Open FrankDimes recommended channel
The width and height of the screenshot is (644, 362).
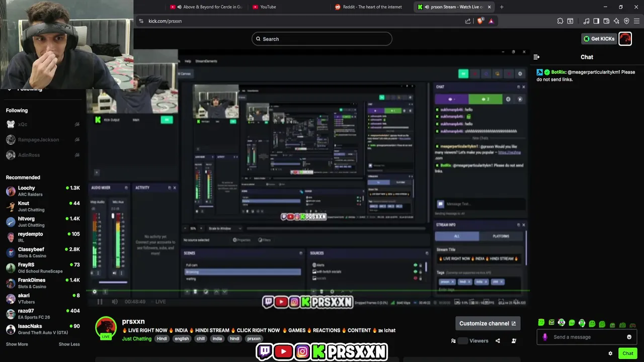(x=43, y=283)
